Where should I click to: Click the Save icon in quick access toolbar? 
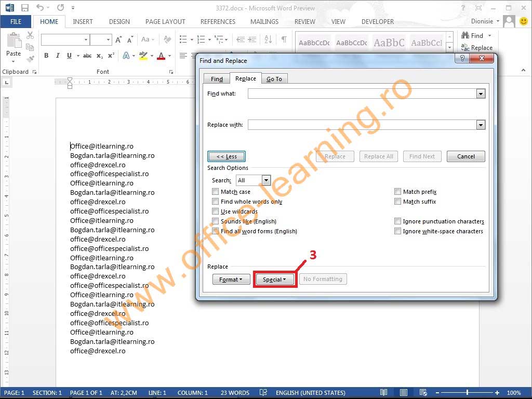(x=25, y=7)
